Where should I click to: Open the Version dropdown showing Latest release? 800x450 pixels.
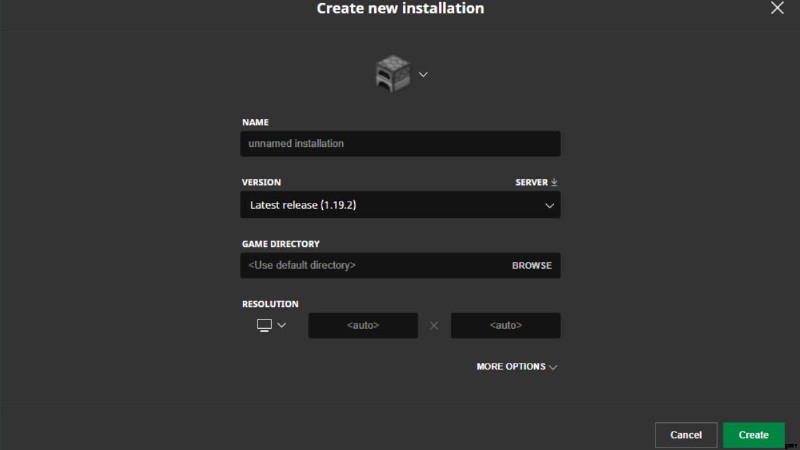(x=400, y=205)
